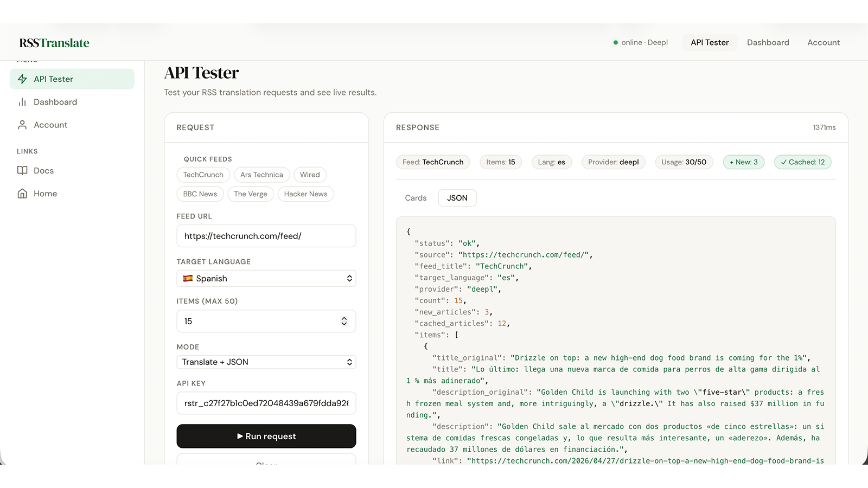868x488 pixels.
Task: Click the person Account sidebar icon
Action: click(22, 125)
